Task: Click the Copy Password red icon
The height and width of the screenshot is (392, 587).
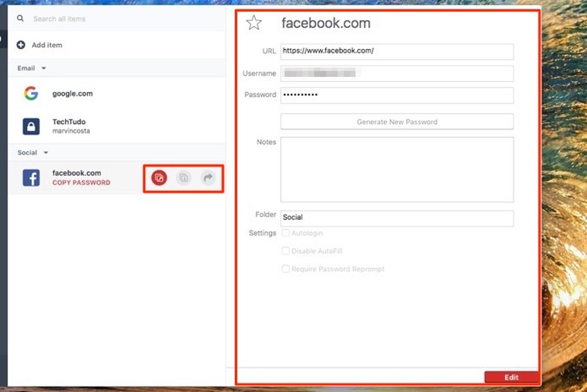Action: click(x=158, y=177)
